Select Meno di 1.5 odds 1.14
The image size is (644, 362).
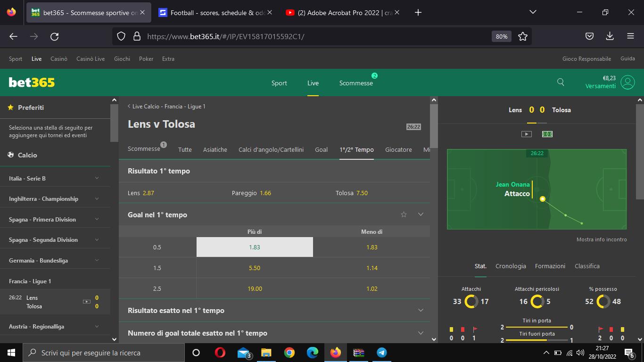[372, 268]
